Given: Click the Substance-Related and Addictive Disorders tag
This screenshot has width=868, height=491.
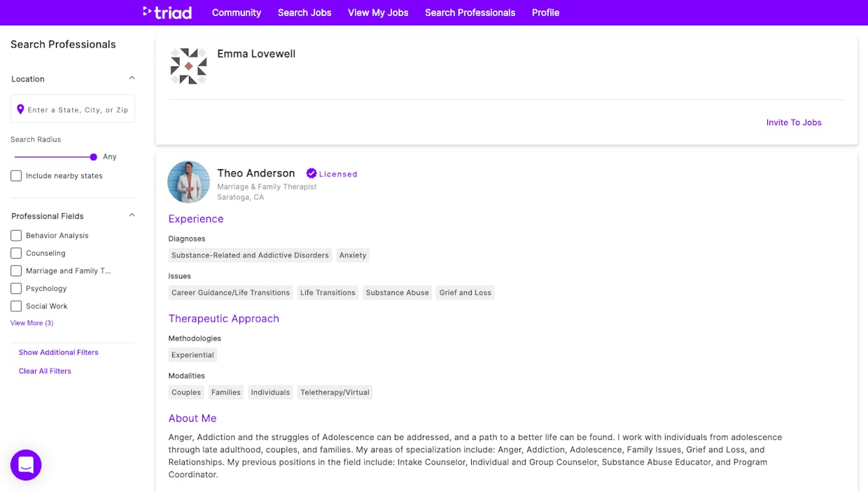Looking at the screenshot, I should coord(250,255).
